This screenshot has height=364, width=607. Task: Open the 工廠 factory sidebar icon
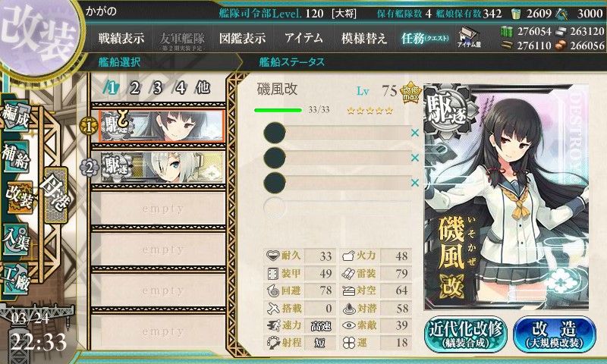click(15, 279)
